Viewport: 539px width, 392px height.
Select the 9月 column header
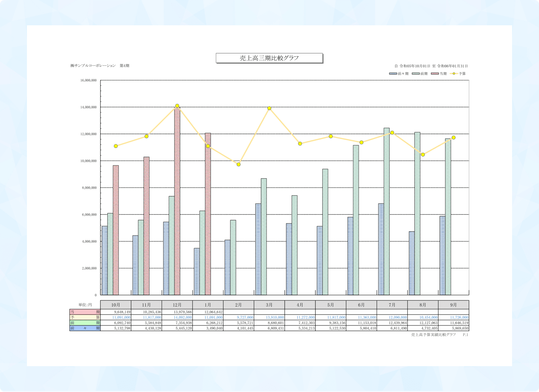(x=454, y=305)
